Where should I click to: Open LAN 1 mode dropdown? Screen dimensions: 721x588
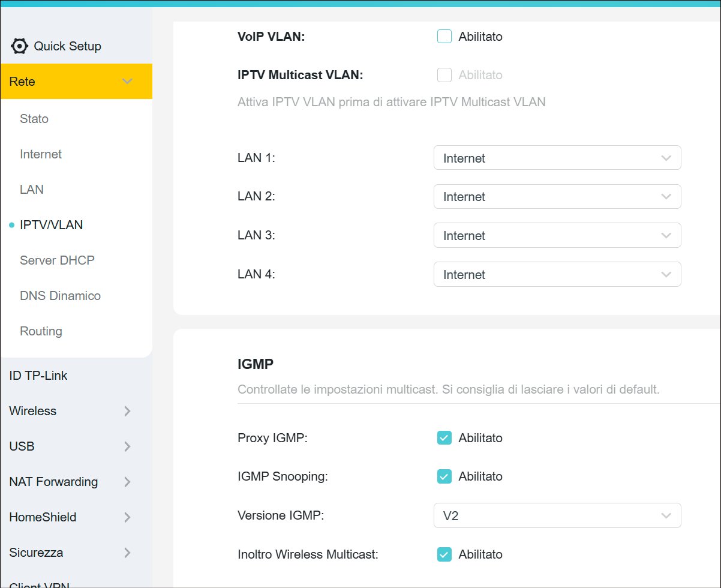[x=557, y=158]
